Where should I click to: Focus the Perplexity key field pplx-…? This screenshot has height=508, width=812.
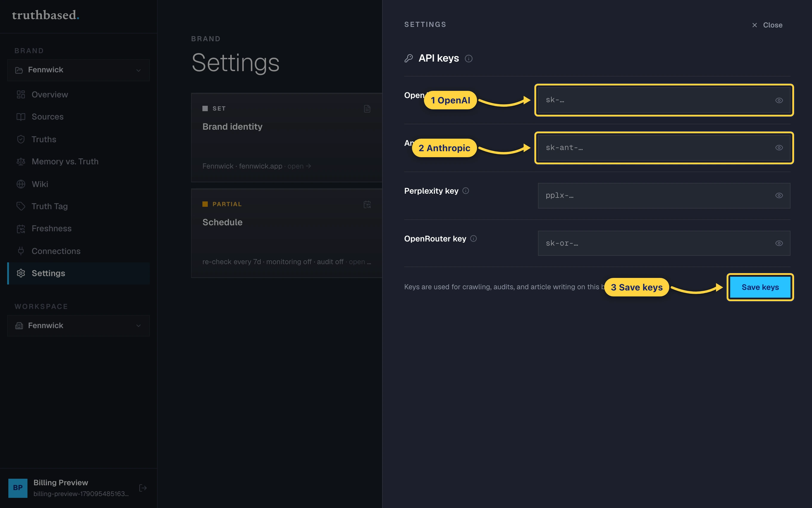pos(664,195)
